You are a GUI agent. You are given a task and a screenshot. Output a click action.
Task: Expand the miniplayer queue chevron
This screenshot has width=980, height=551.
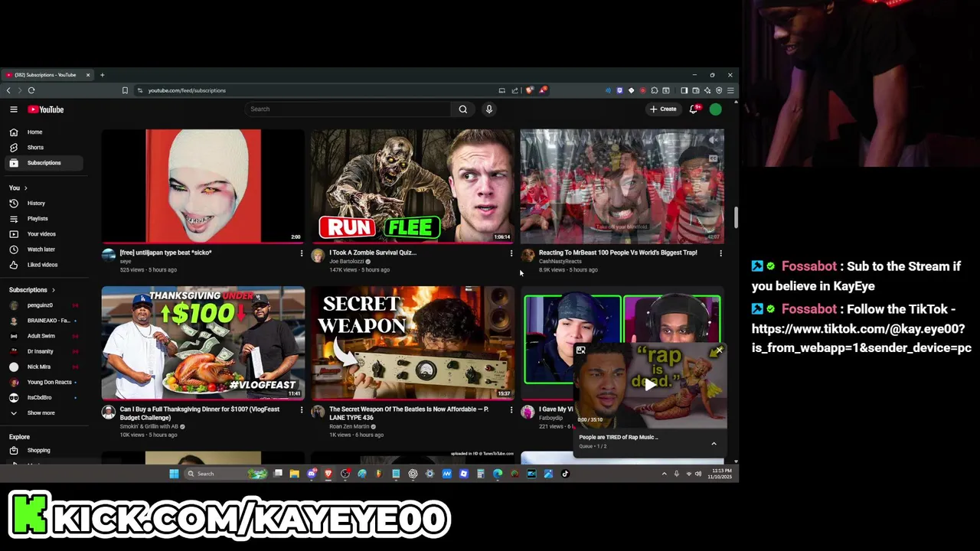714,444
